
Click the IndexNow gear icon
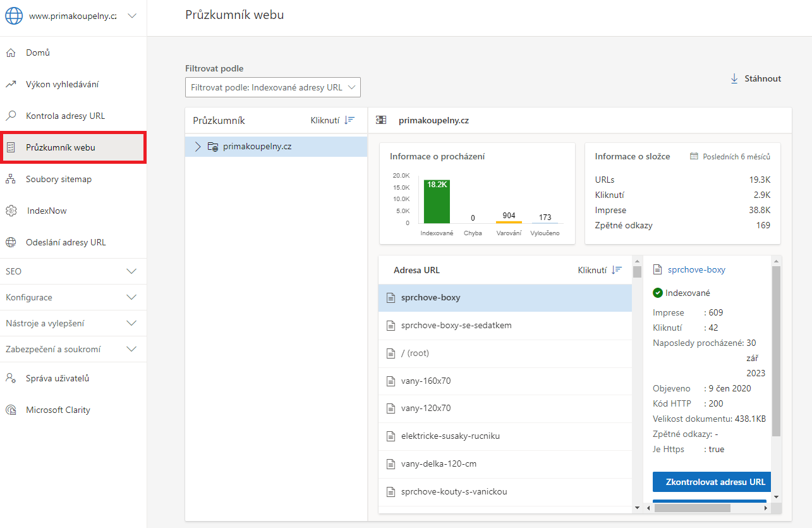[x=11, y=211]
